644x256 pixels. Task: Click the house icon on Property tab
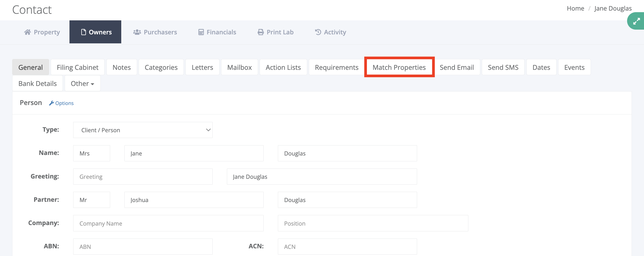tap(27, 32)
